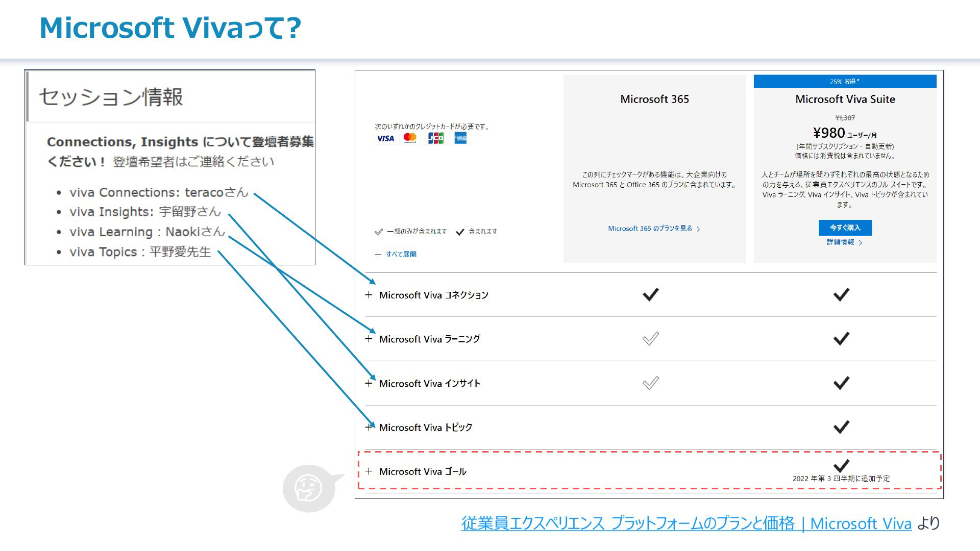Click the gray partial-included legend checkmark
Viewport: 980px width, 551px height.
pyautogui.click(x=379, y=232)
